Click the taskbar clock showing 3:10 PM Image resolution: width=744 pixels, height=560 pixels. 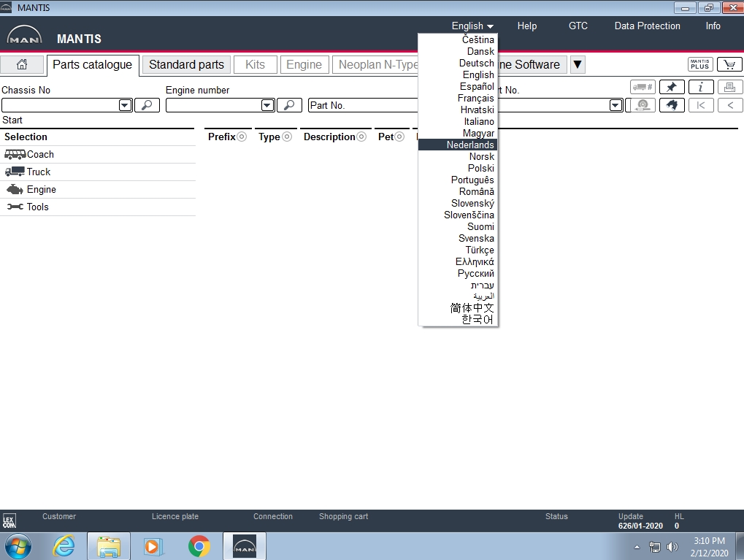pyautogui.click(x=709, y=547)
